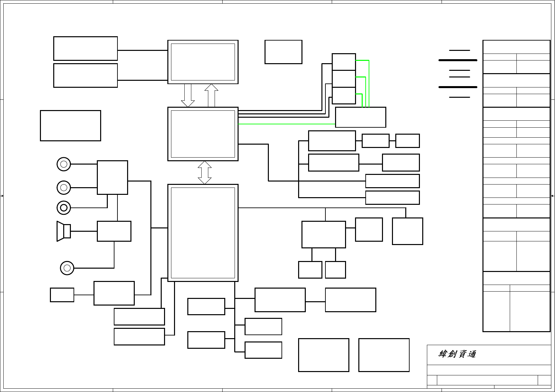Select the hollow upward-pointing block arrow
Viewport: 555px width, 392px height.
tap(211, 95)
